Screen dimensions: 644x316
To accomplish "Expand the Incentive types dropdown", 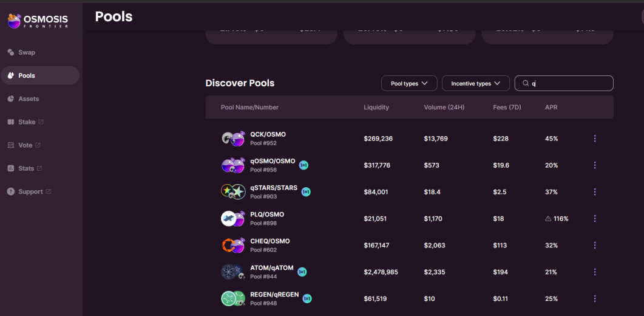I will [476, 83].
